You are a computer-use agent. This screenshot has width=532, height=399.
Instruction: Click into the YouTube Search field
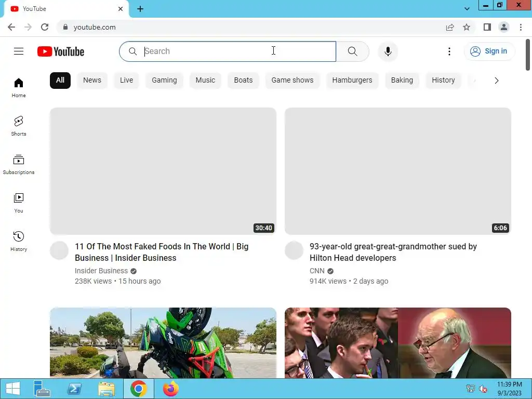228,51
